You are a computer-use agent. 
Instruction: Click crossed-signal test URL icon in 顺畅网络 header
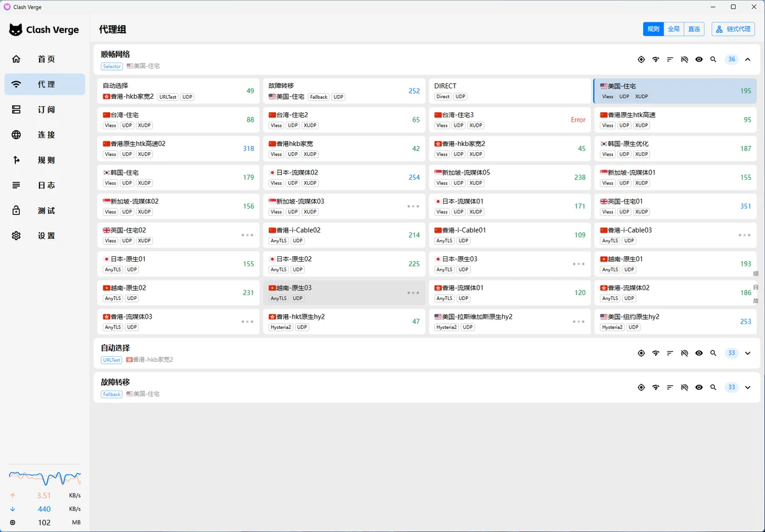(685, 59)
